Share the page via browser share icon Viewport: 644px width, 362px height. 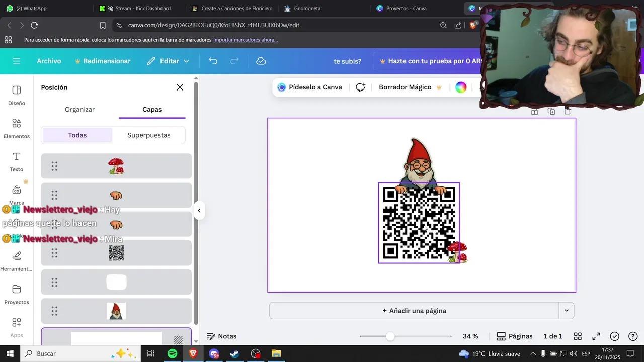pos(458,25)
